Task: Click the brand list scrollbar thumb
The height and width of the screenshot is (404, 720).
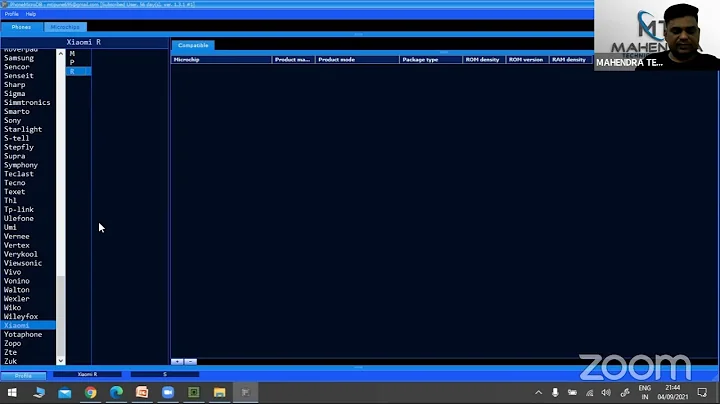Action: click(61, 316)
